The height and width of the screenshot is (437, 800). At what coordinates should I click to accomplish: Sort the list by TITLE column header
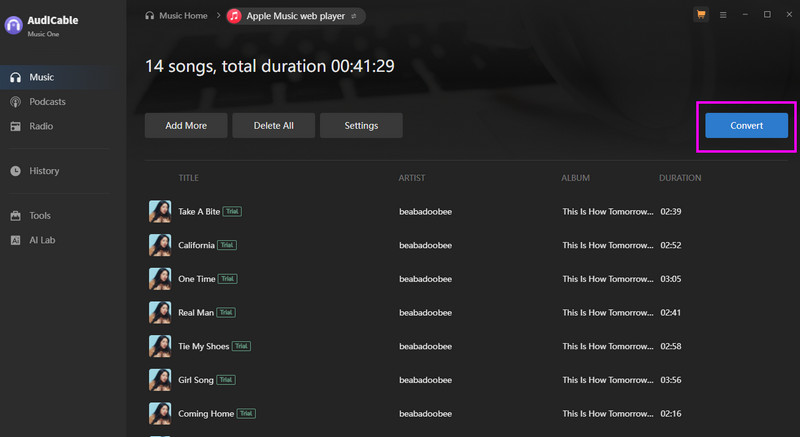189,178
